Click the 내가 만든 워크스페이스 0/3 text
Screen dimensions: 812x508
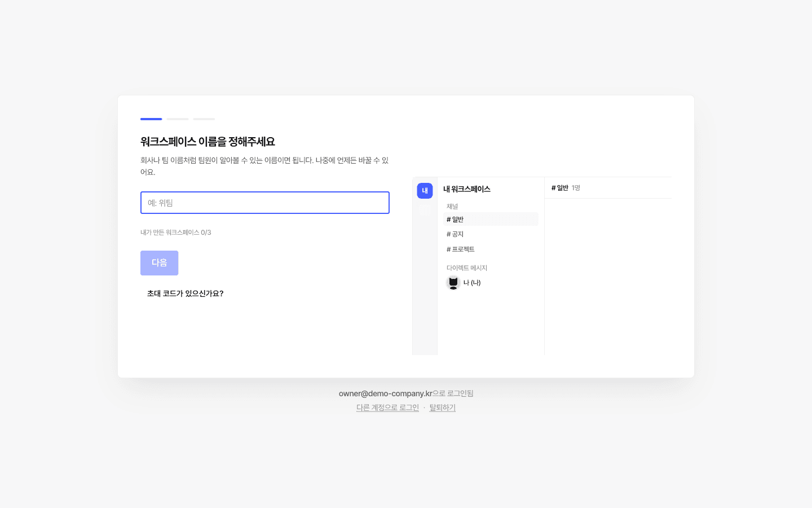click(176, 233)
